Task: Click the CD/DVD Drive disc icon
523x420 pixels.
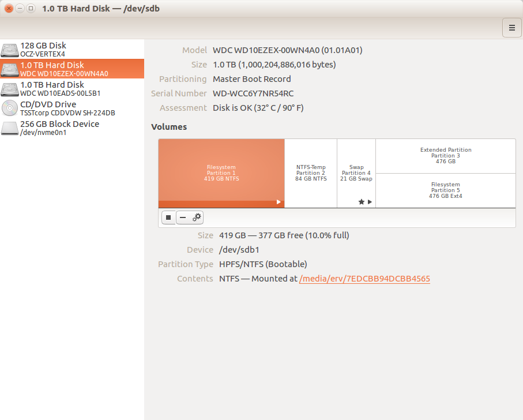Action: coord(10,108)
